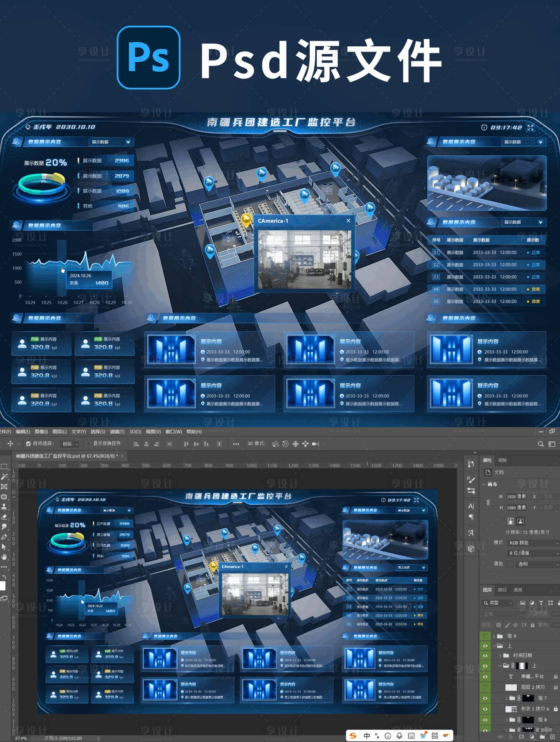Expand the 组 9 layer group
This screenshot has height=742, width=560.
[494, 636]
